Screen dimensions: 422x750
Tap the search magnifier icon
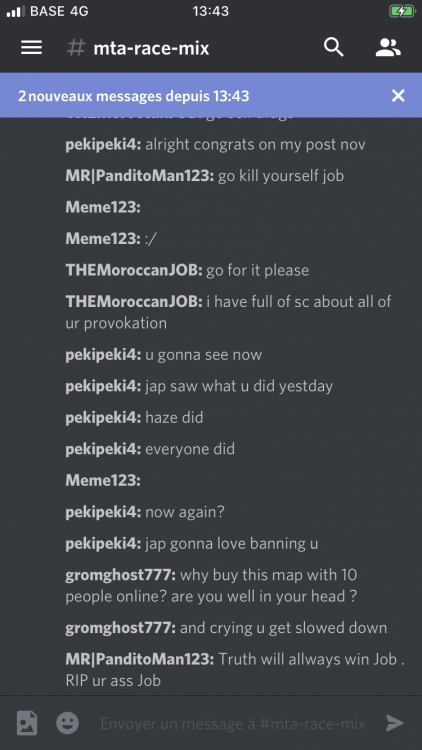point(333,48)
